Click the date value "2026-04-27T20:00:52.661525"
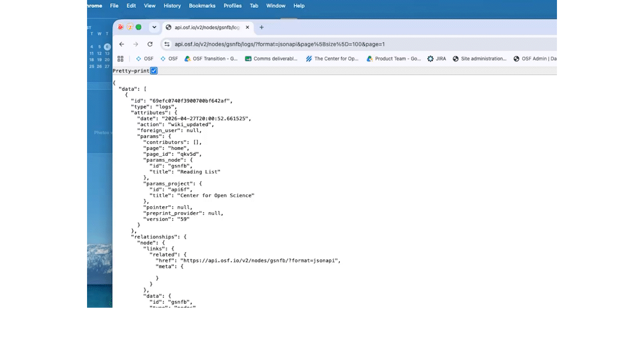Viewport: 644px width, 362px height. pyautogui.click(x=205, y=119)
